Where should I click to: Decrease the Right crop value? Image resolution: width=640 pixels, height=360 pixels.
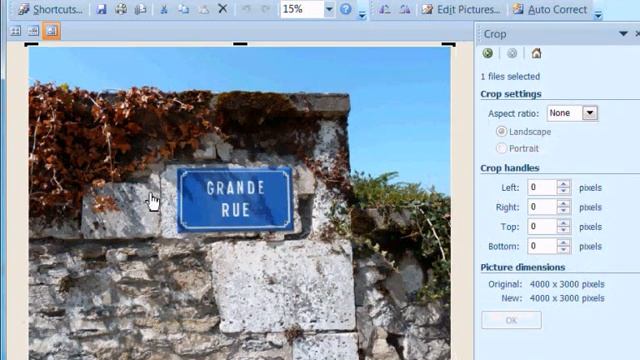pyautogui.click(x=564, y=211)
